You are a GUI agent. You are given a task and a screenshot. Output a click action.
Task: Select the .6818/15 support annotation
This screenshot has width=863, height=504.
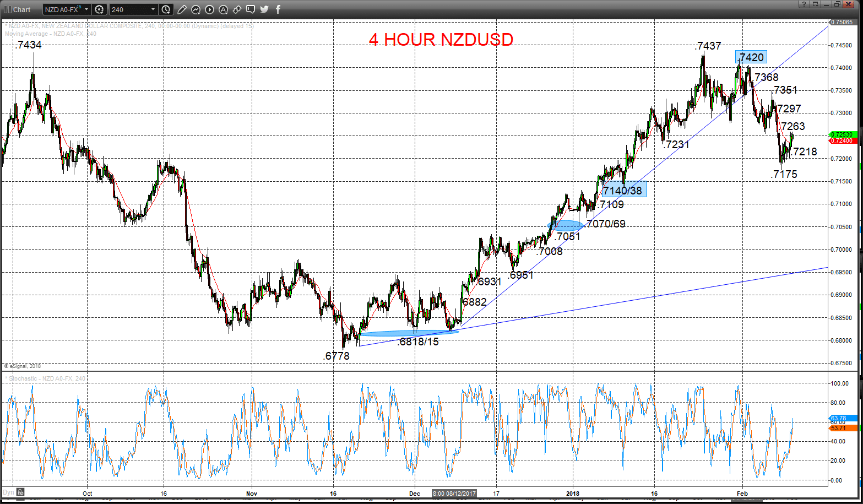tap(418, 342)
